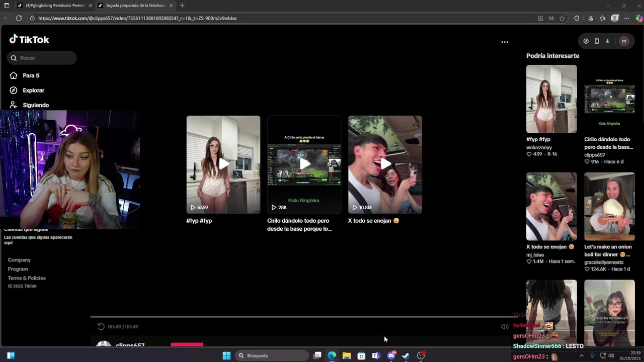Screen dimensions: 644x362
Task: Close the 'Jugada preparada' tab
Action: click(x=171, y=6)
